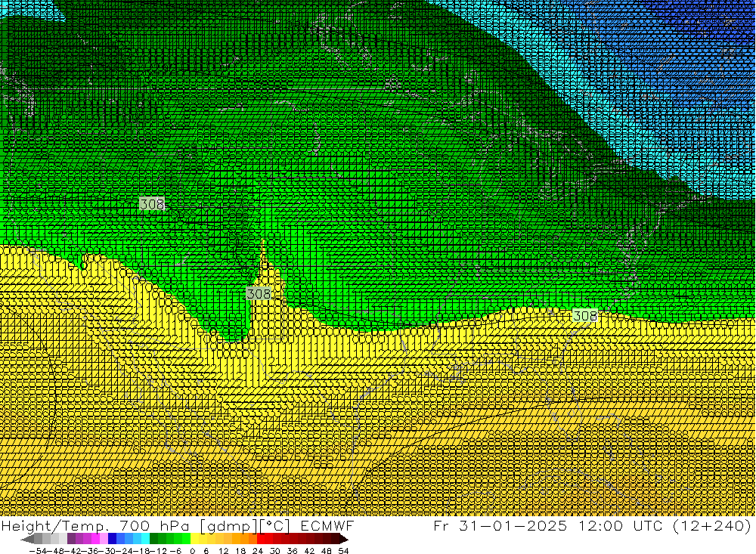
Task: Click the '700' pressure level value
Action: [x=135, y=525]
